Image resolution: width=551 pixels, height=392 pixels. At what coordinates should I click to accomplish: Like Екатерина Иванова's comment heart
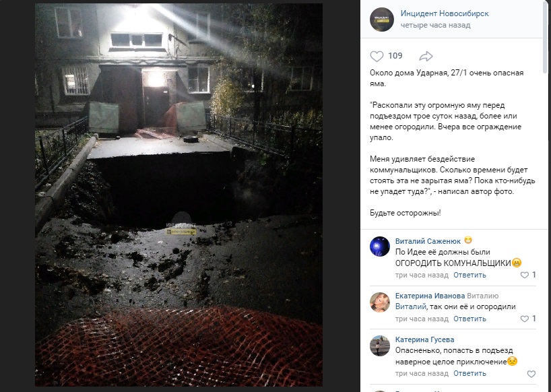coord(524,319)
